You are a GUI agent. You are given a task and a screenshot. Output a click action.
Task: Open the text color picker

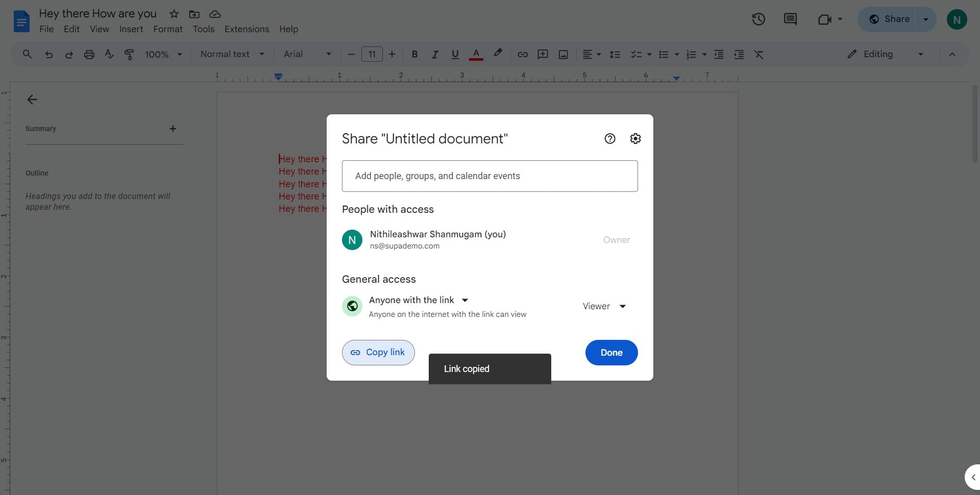476,54
